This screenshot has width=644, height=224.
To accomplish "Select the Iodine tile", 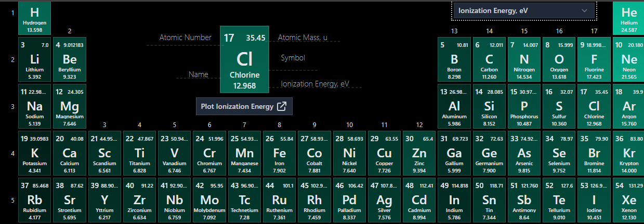I will (x=594, y=201).
